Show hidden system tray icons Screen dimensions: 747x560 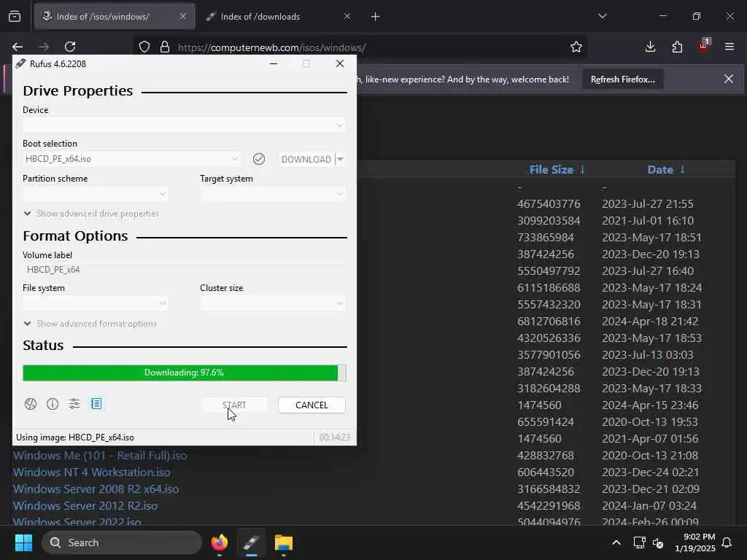point(616,542)
